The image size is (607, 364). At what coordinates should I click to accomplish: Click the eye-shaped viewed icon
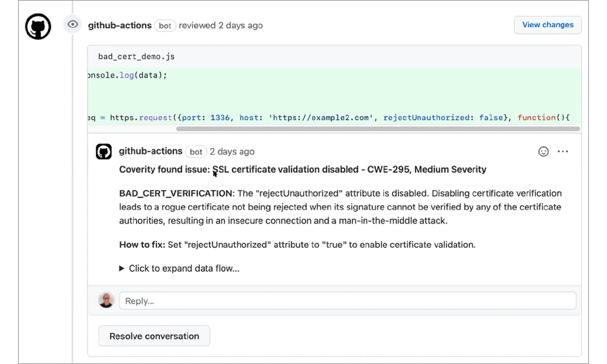tap(72, 25)
